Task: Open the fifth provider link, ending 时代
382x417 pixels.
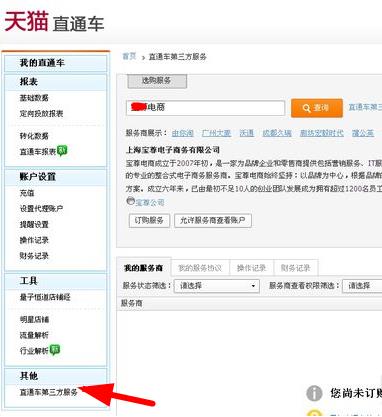Action: coord(321,133)
